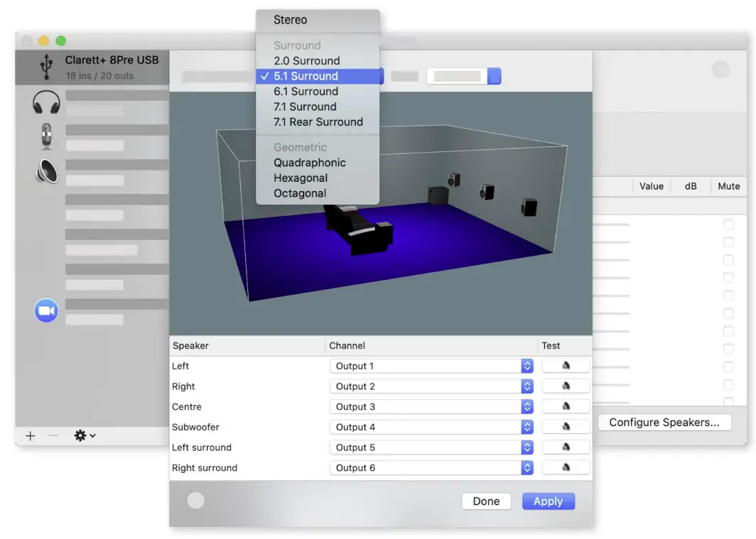Screen dimensions: 756x539
Task: Click first channel volume slider
Action: (611, 224)
